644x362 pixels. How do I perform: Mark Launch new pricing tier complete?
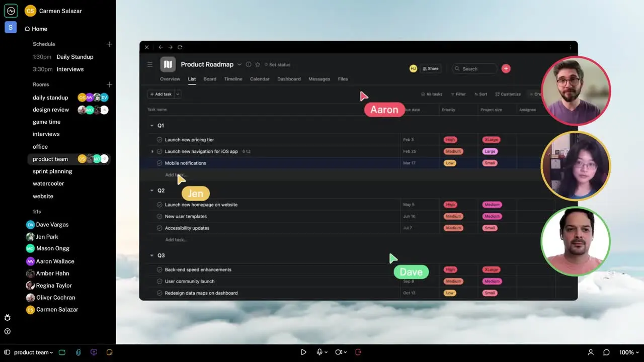(159, 140)
